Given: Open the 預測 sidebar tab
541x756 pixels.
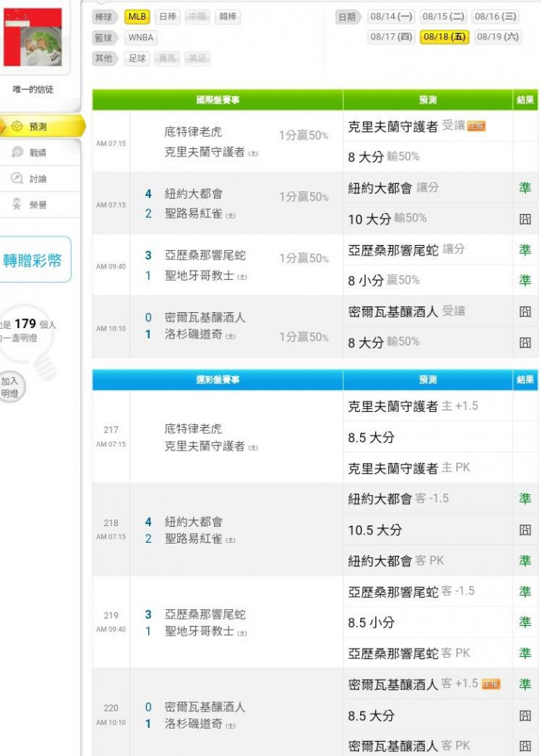Looking at the screenshot, I should point(42,126).
